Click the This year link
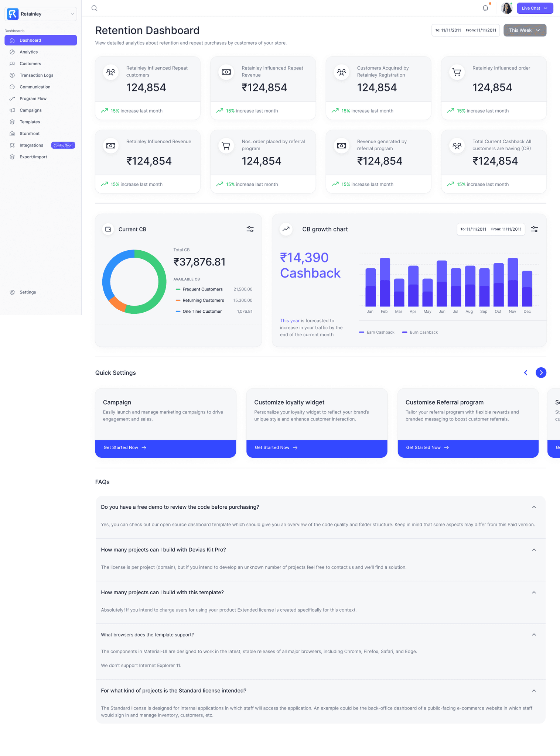The image size is (560, 756). coord(290,321)
